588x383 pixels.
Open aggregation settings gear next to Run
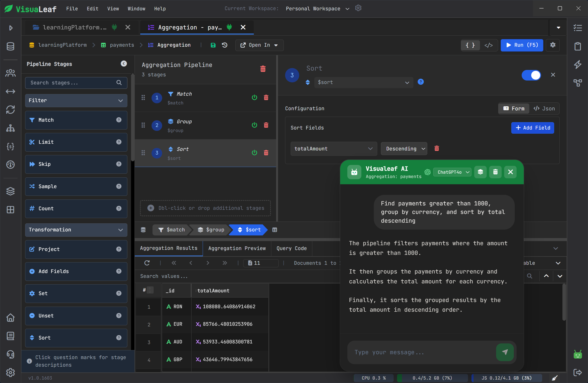tap(553, 45)
